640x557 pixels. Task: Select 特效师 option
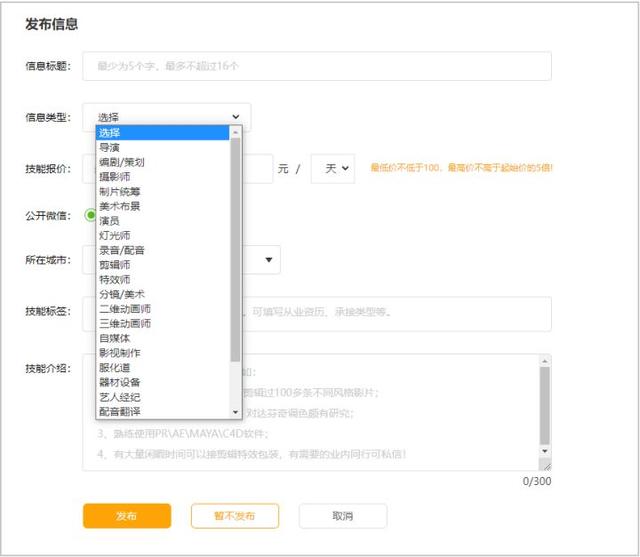tap(162, 280)
